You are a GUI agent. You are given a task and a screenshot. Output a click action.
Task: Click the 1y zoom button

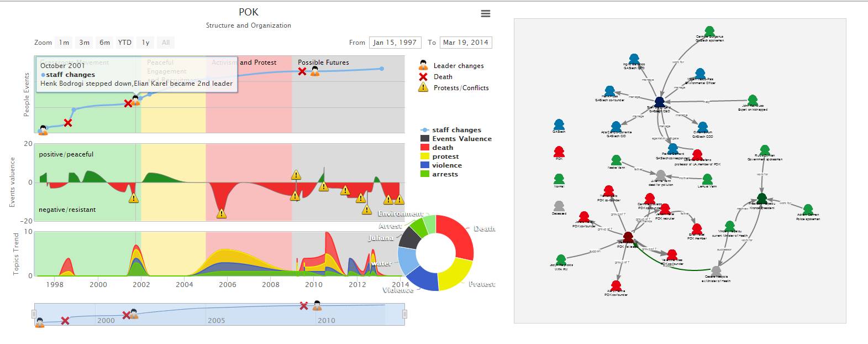(x=145, y=43)
